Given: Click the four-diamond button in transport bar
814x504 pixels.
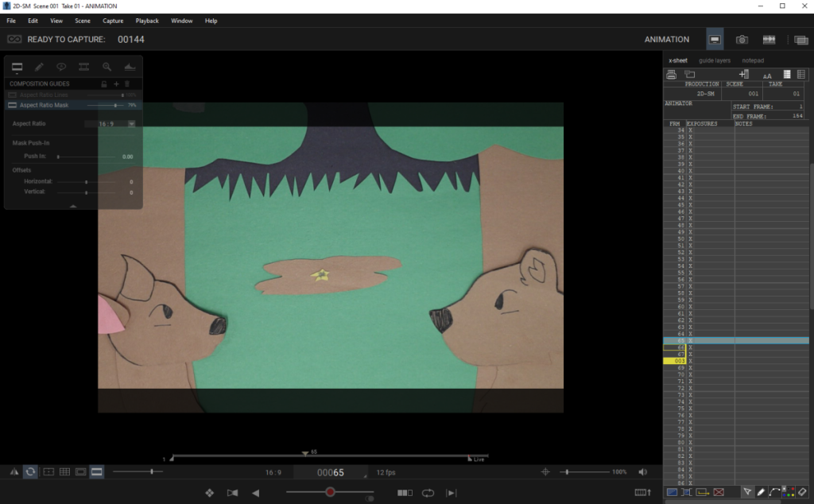Looking at the screenshot, I should tap(209, 493).
